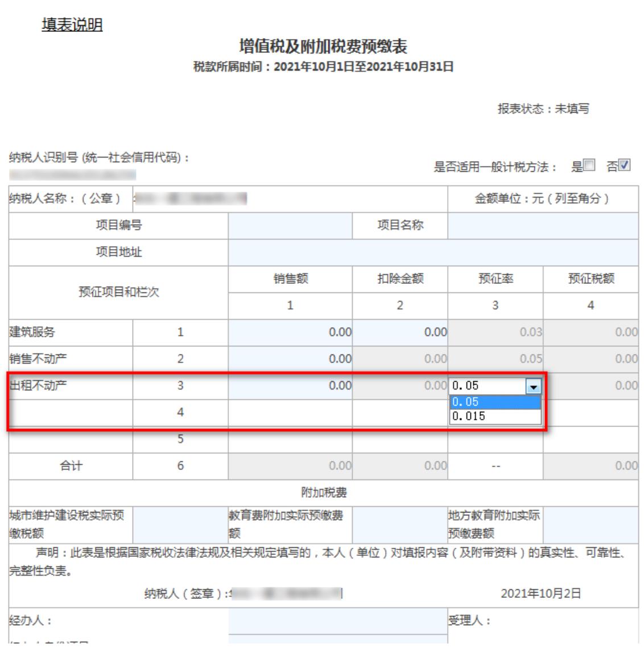Click the 出租不动产 预征率 dropdown arrow
This screenshot has width=644, height=653.
click(534, 386)
